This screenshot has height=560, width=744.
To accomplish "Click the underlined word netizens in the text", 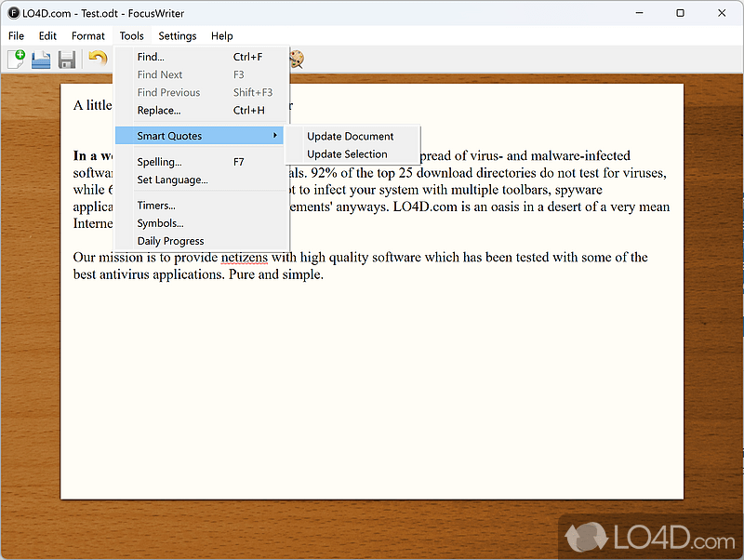I will coord(244,257).
